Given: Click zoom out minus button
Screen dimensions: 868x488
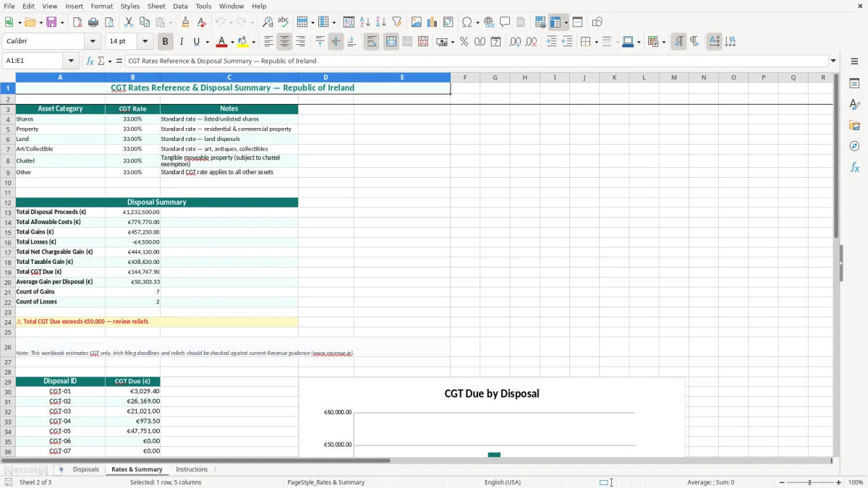Looking at the screenshot, I should click(782, 482).
